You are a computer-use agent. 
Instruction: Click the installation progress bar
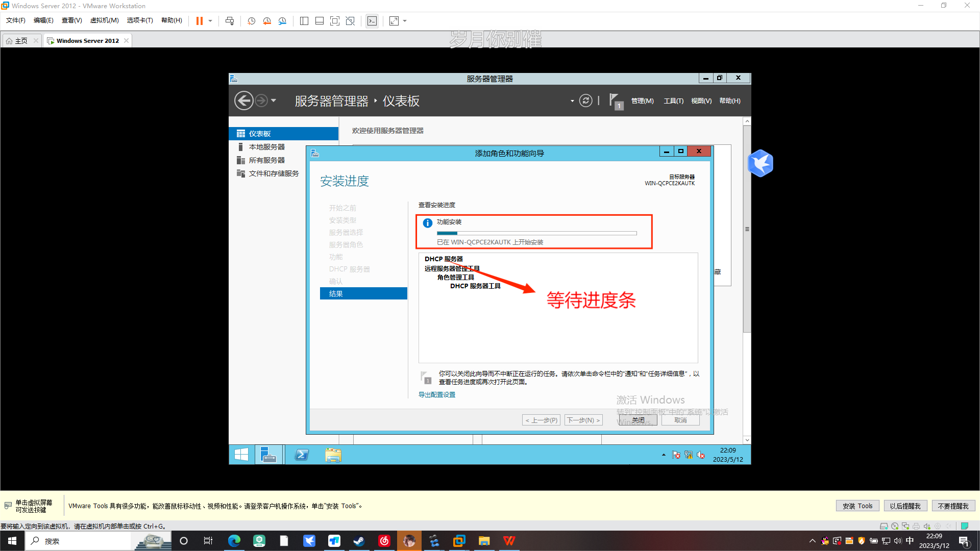coord(536,233)
